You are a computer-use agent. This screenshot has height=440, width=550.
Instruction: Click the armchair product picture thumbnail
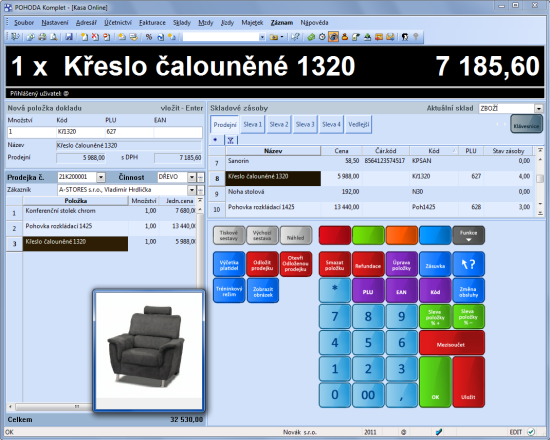(149, 350)
